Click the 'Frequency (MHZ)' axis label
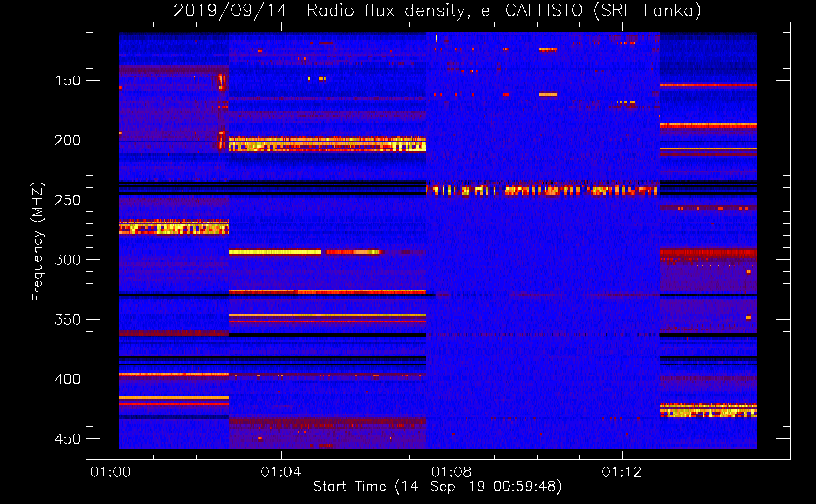Image resolution: width=816 pixels, height=504 pixels. (38, 241)
